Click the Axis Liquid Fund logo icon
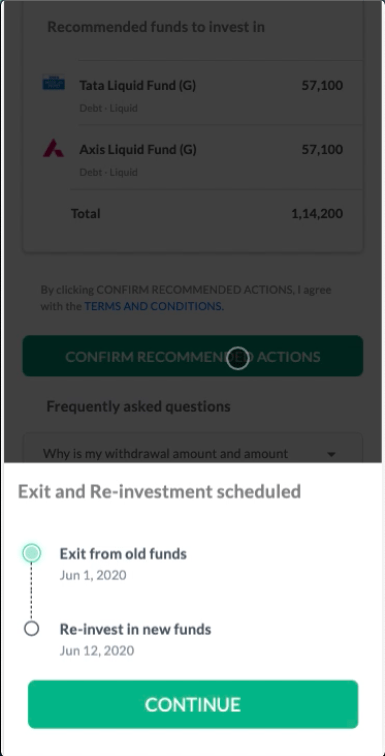This screenshot has height=756, width=385. 53,148
